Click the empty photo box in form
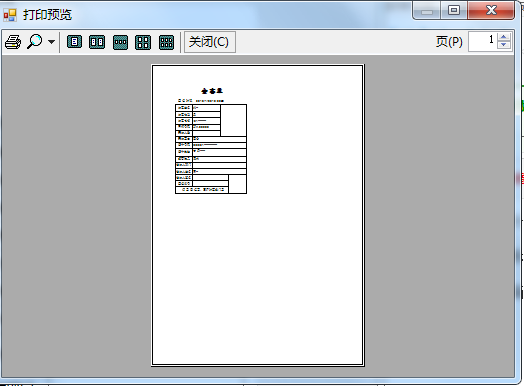Screen dimensions: 524x386 tap(234, 120)
